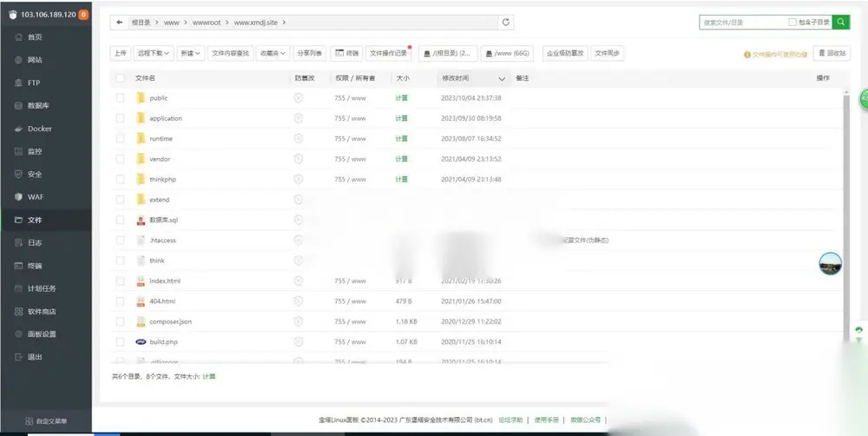Screen dimensions: 868x436
Task: Click tamper-proof lock icon for composer.json row
Action: coord(299,321)
